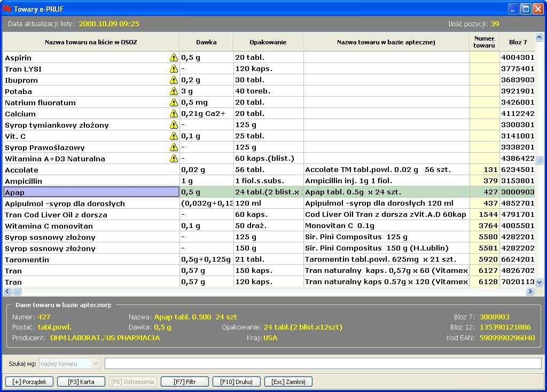The image size is (547, 392).
Task: Click the [+] Porządek button
Action: tap(29, 382)
